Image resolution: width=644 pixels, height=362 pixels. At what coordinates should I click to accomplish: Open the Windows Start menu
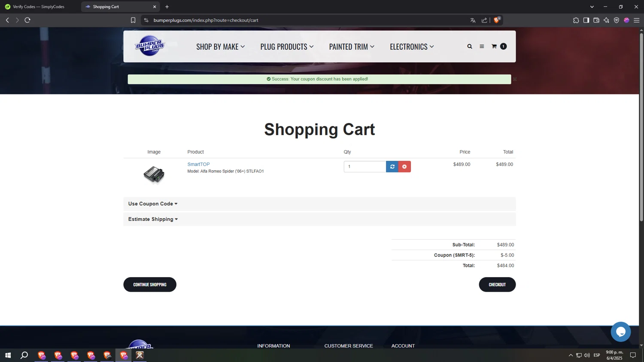tap(8, 355)
